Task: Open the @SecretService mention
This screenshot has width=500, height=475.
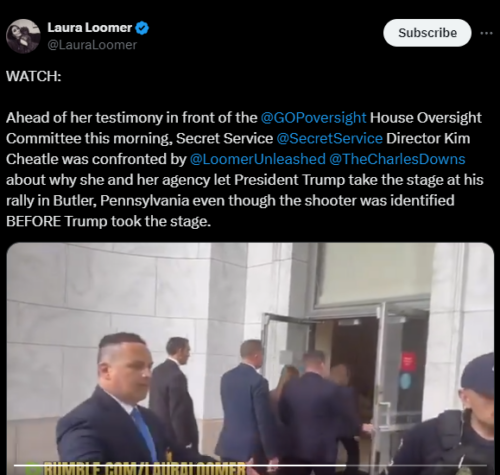Action: click(x=329, y=138)
